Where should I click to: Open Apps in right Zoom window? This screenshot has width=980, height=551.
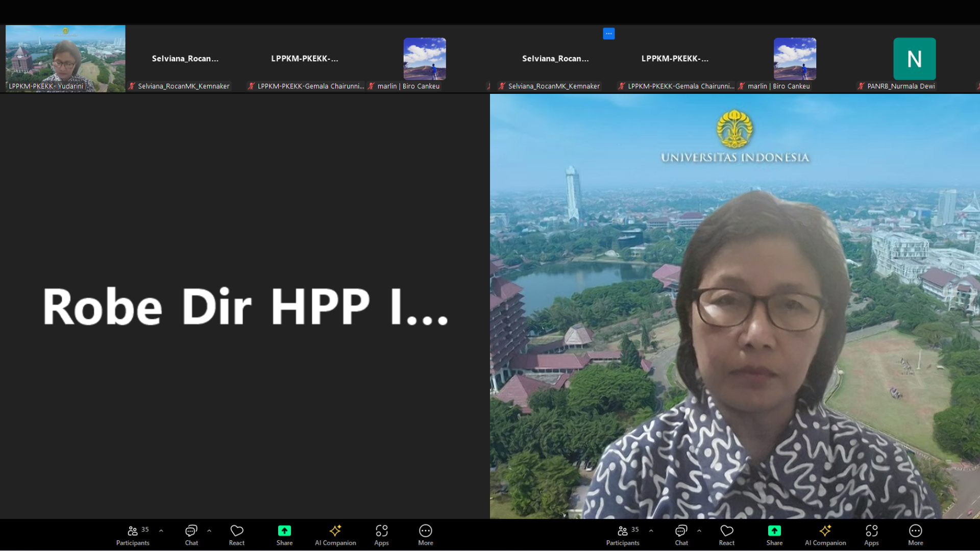pos(871,535)
